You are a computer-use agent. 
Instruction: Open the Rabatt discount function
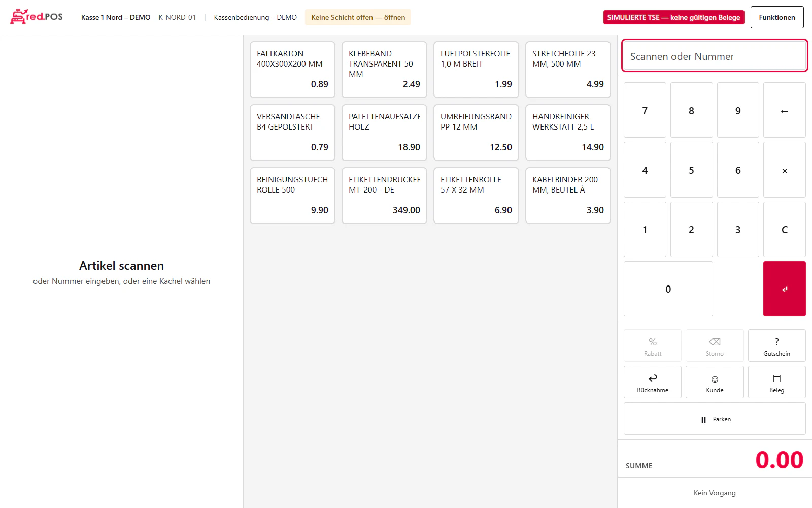pos(653,345)
